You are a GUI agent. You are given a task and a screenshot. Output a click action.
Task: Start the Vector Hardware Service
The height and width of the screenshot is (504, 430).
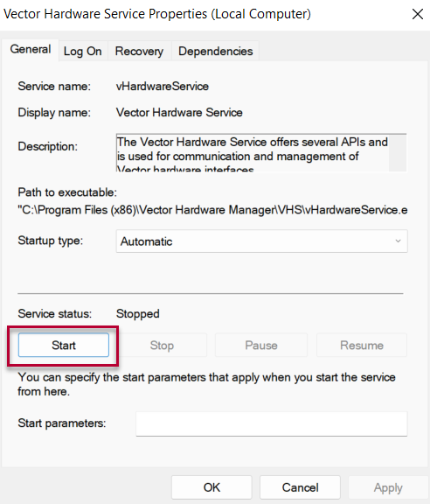point(64,346)
